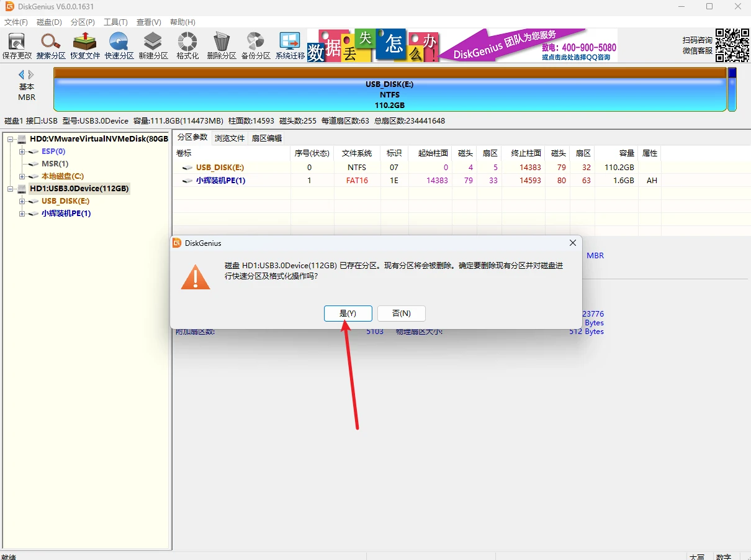This screenshot has height=560, width=751.
Task: Click the 卷标 column header
Action: coord(232,153)
